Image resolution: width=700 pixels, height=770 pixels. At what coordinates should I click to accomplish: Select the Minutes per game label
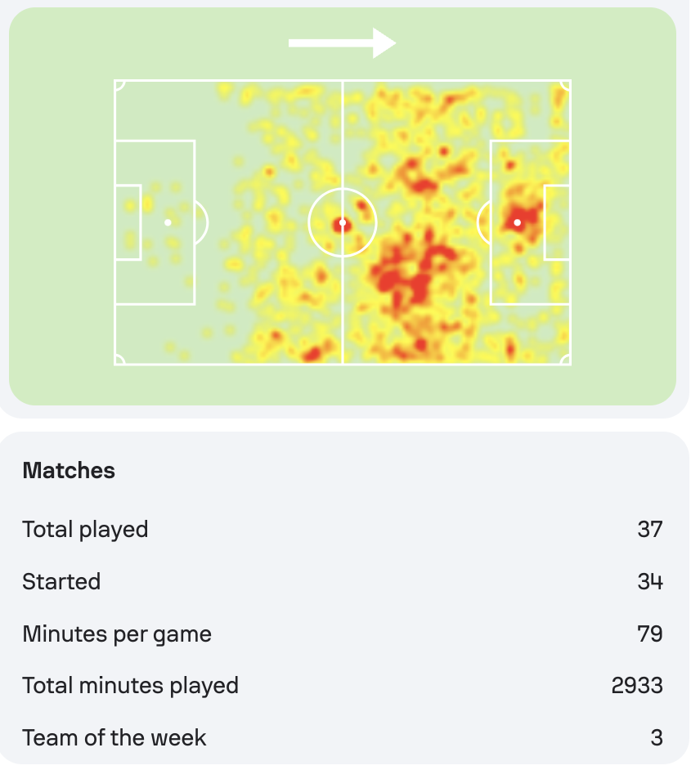pos(117,634)
